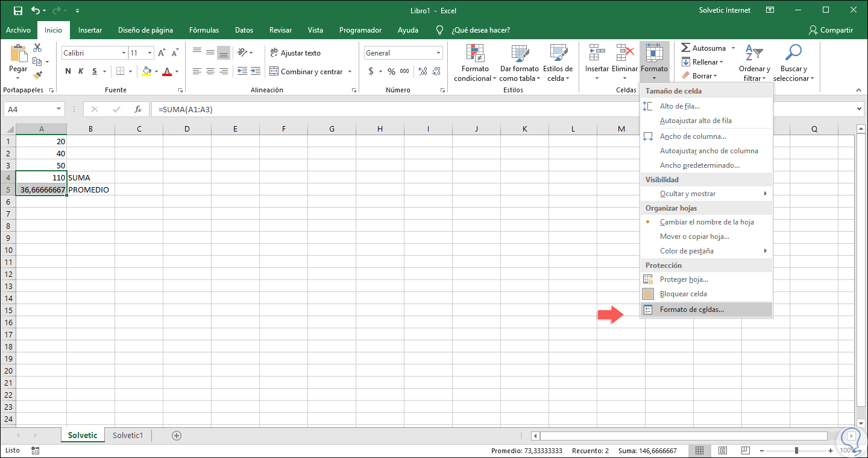Image resolution: width=868 pixels, height=458 pixels.
Task: Add a new sheet with plus icon
Action: (177, 435)
